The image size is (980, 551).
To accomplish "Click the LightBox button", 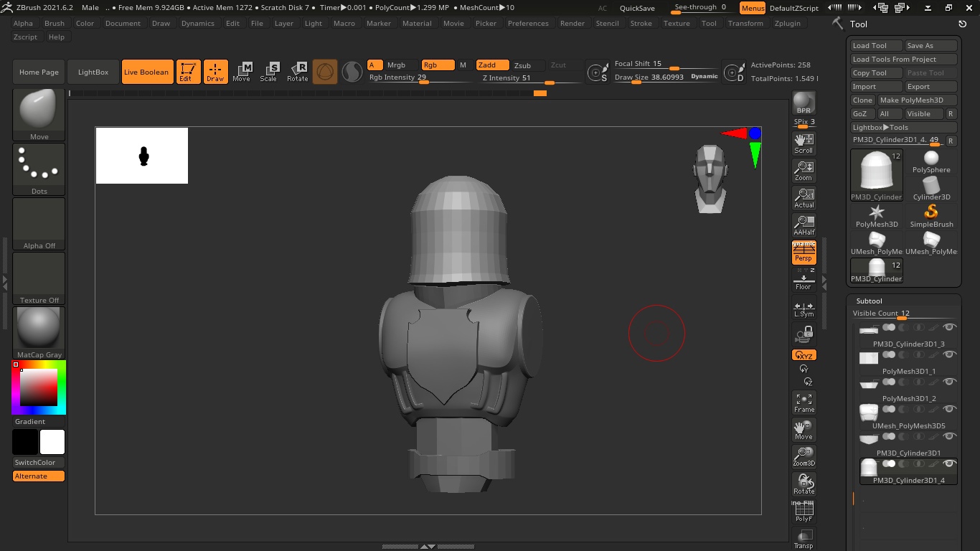I will click(x=93, y=72).
